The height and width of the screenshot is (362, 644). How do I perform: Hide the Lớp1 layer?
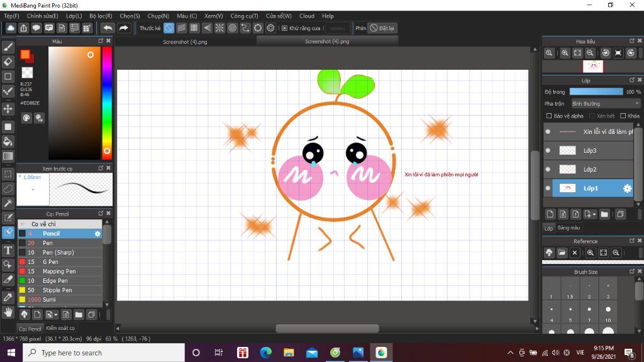548,189
